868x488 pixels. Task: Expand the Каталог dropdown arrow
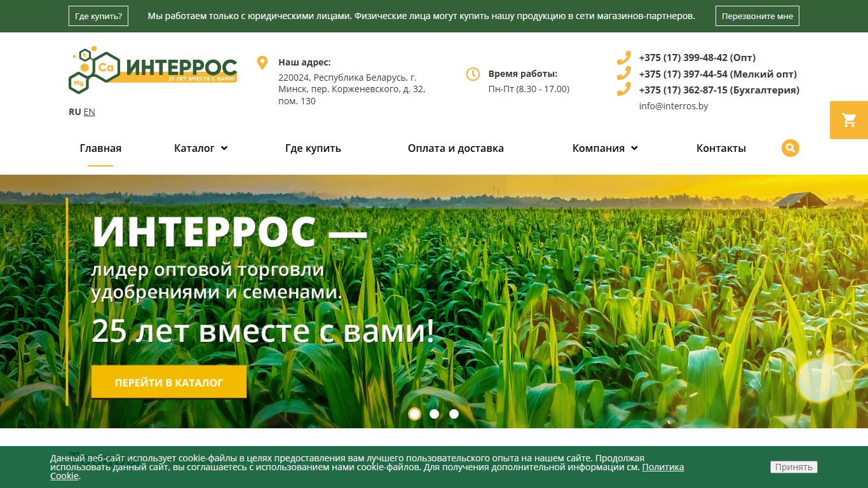pos(224,149)
